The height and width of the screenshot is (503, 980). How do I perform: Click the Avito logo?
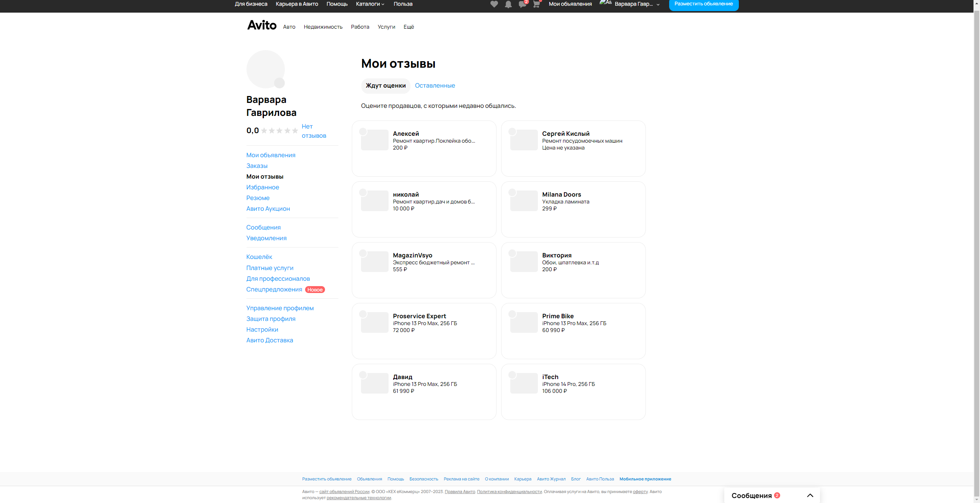pyautogui.click(x=262, y=25)
